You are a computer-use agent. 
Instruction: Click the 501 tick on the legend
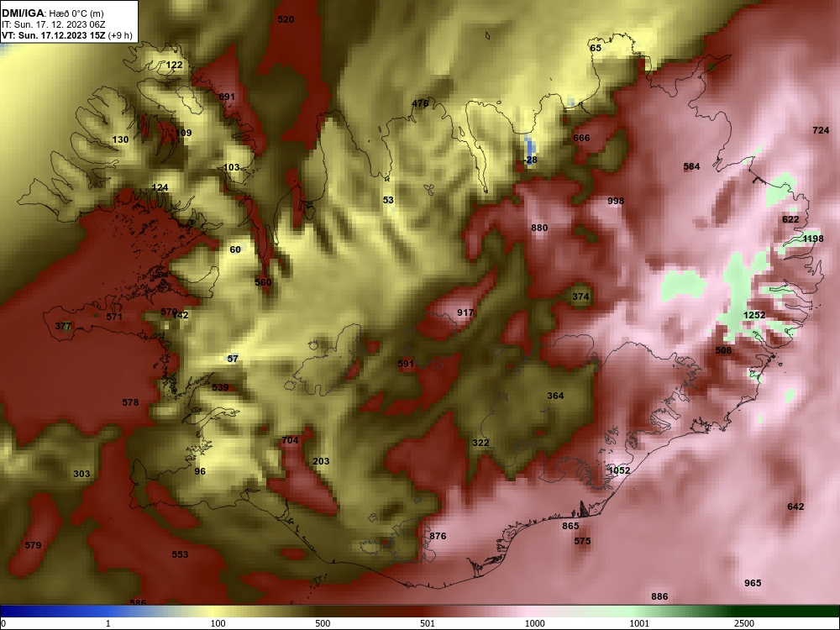click(428, 623)
